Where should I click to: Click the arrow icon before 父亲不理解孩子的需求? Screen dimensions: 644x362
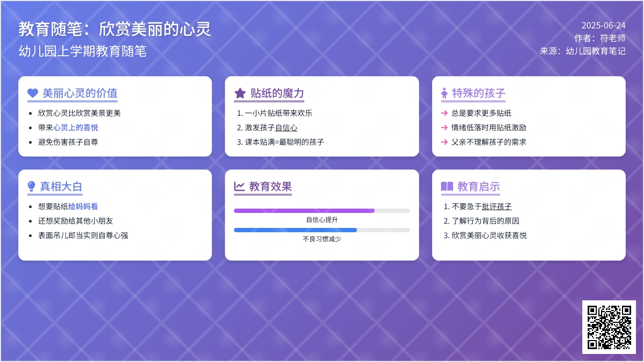tap(444, 142)
